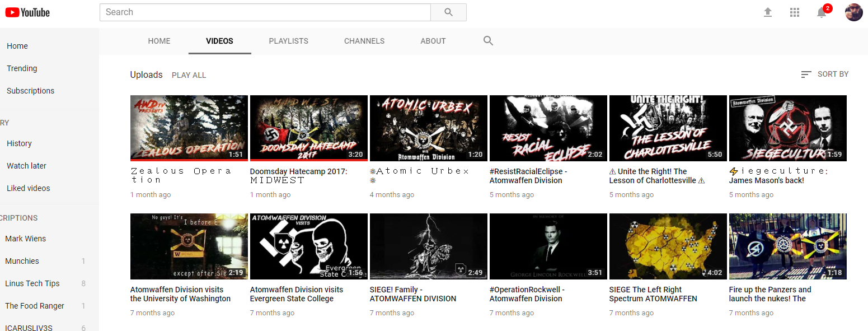Screen dimensions: 868x331
Task: Click PLAY ALL next to Uploads
Action: tap(189, 75)
